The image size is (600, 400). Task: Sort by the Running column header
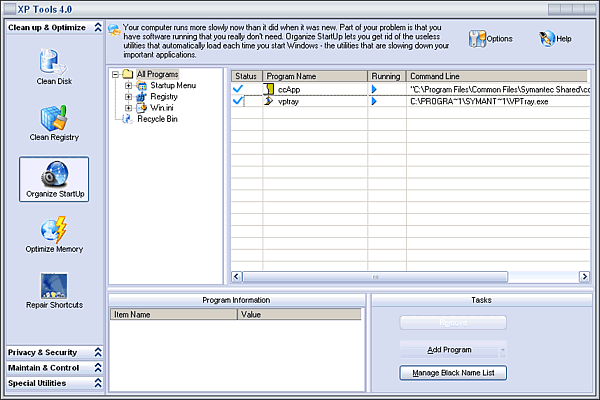point(386,76)
